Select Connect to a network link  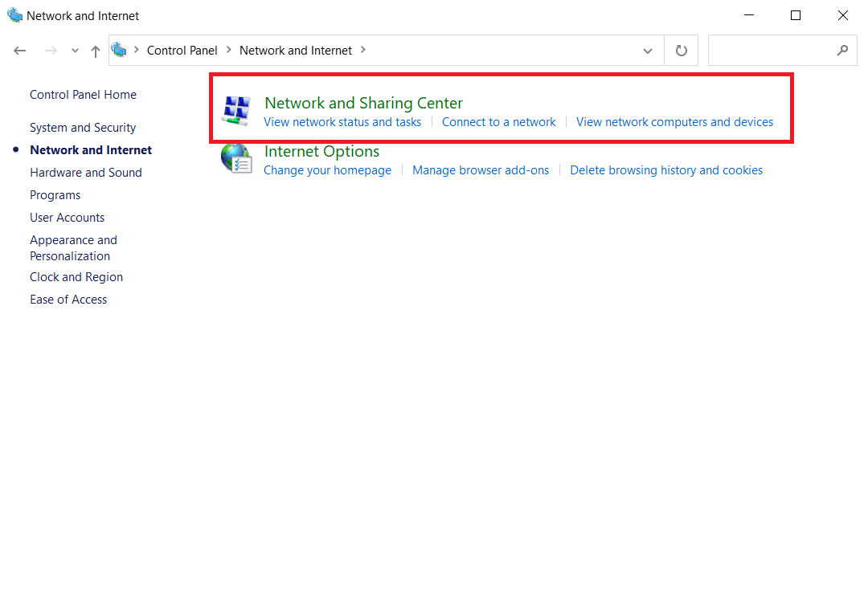coord(498,122)
